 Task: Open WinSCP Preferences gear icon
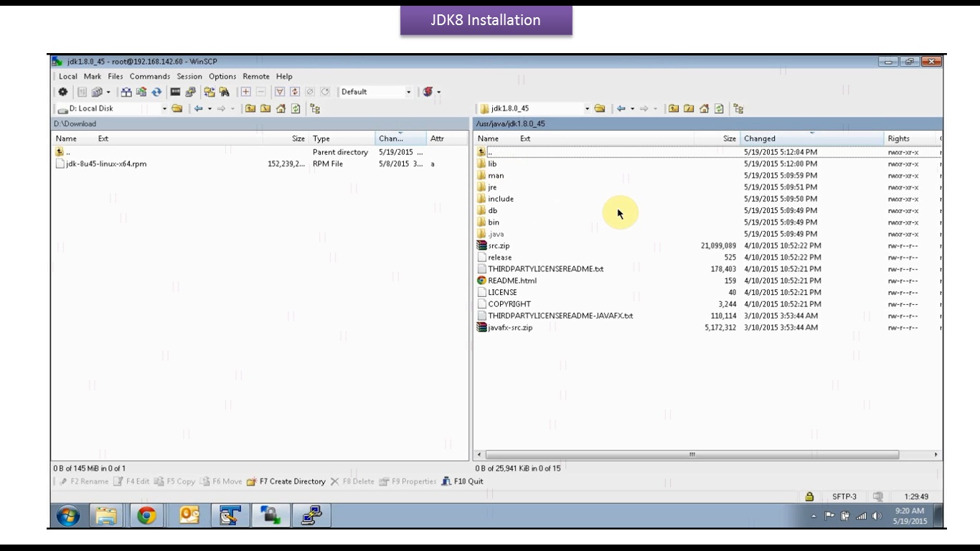coord(63,92)
